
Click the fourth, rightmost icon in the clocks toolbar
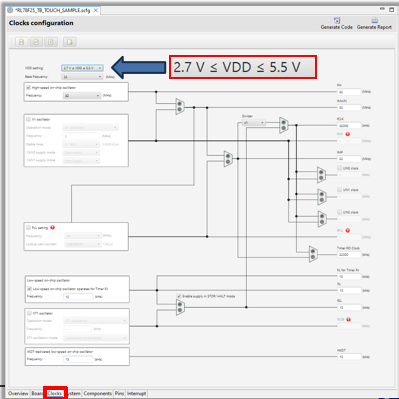pos(70,42)
